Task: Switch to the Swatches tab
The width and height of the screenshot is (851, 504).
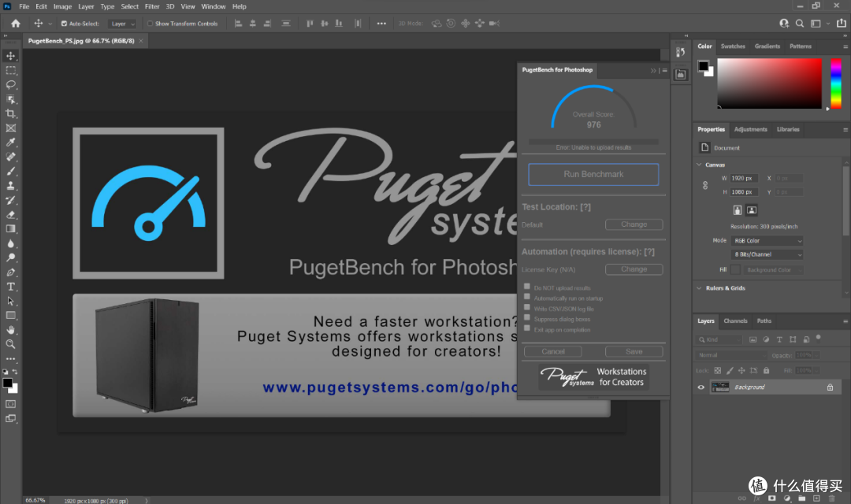Action: [733, 46]
